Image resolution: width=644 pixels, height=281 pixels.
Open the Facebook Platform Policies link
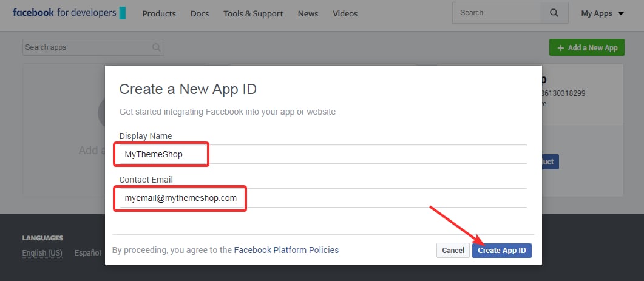(286, 250)
